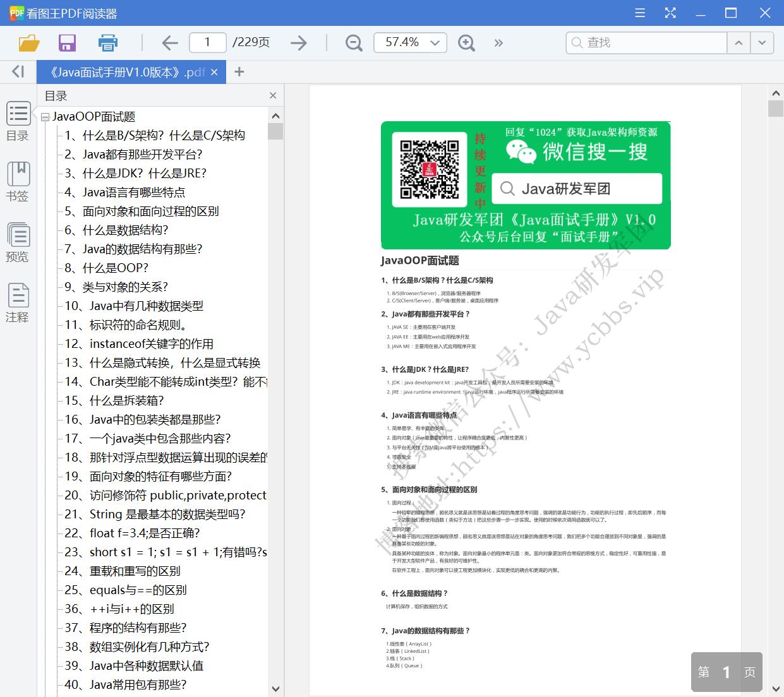
Task: Select outline item 11、标识符的命名规则
Action: click(126, 325)
